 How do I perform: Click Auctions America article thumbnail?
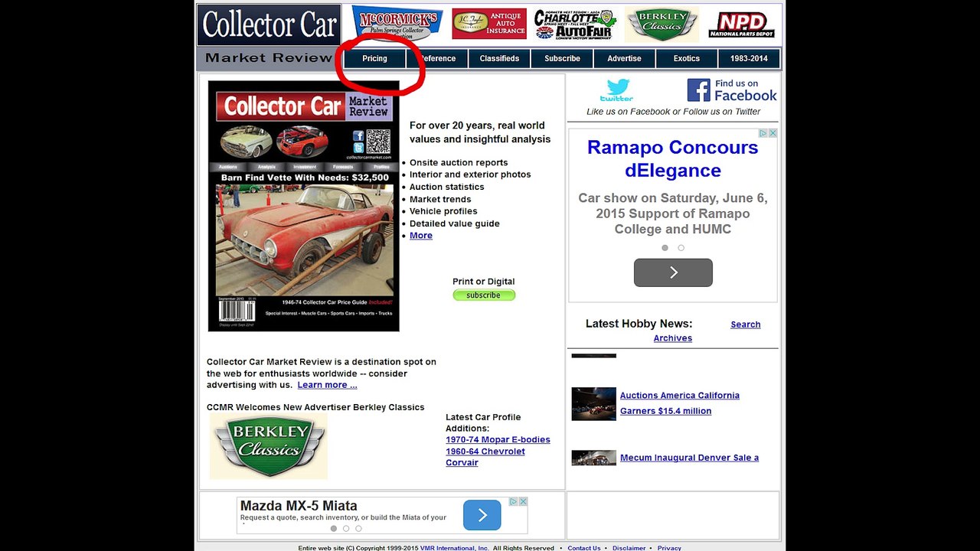pos(593,403)
